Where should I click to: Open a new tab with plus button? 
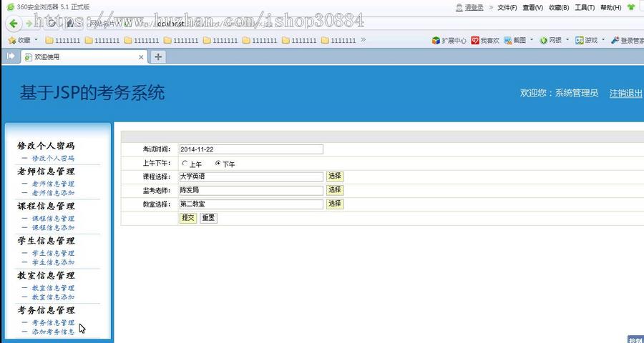pos(158,57)
